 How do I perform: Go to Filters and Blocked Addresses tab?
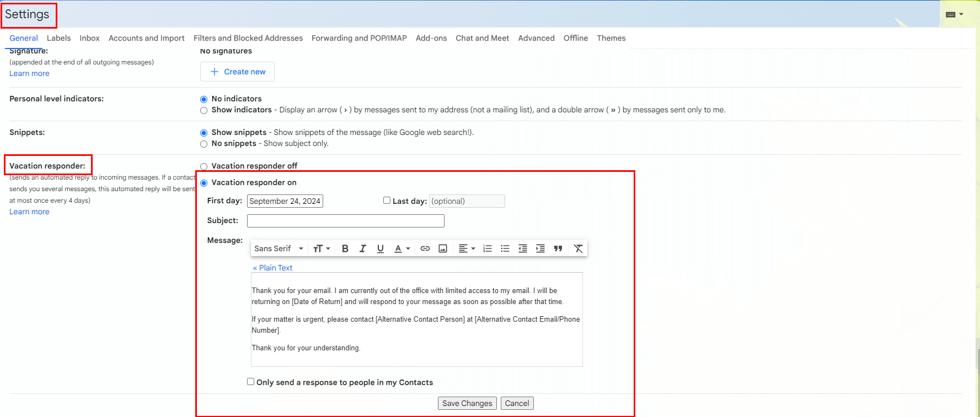248,38
